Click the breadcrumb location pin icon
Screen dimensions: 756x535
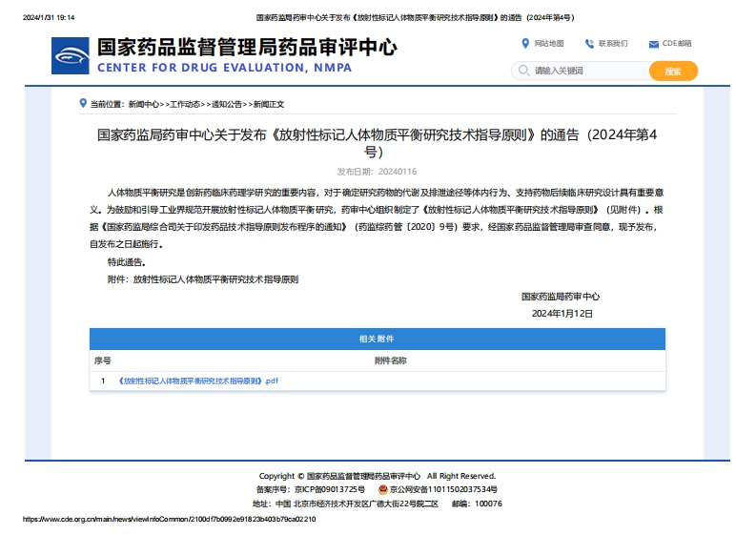click(84, 103)
